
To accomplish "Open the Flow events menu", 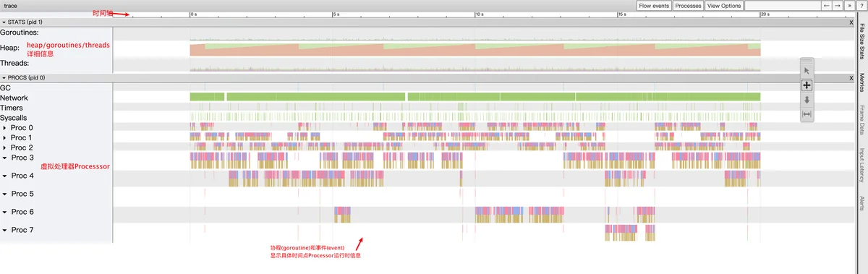I will point(654,6).
